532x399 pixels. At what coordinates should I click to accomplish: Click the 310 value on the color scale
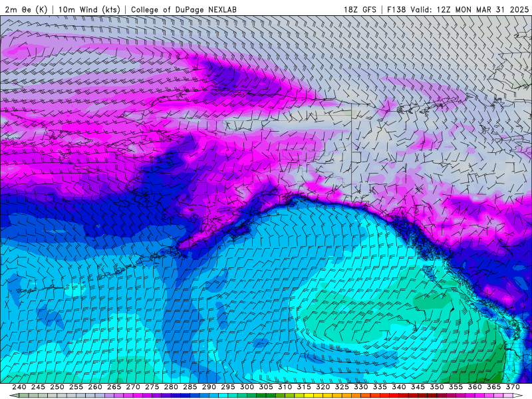point(285,387)
